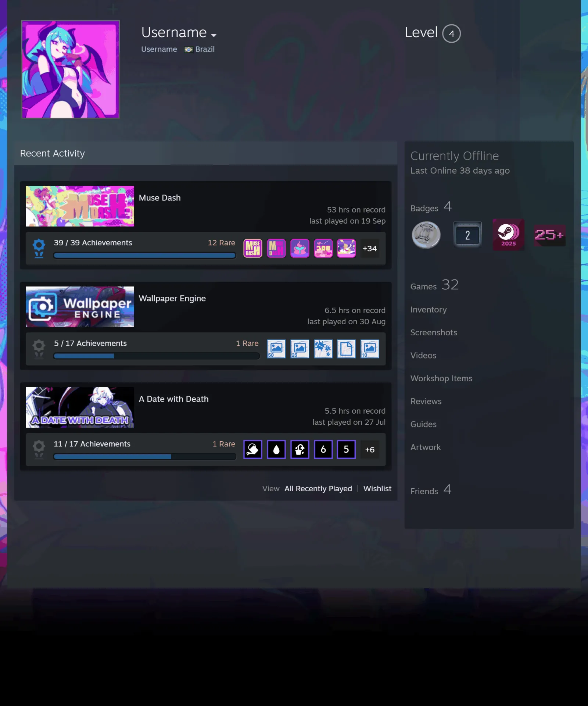Open the Muse Dash game banner
Screen dimensions: 588x706
coord(80,206)
